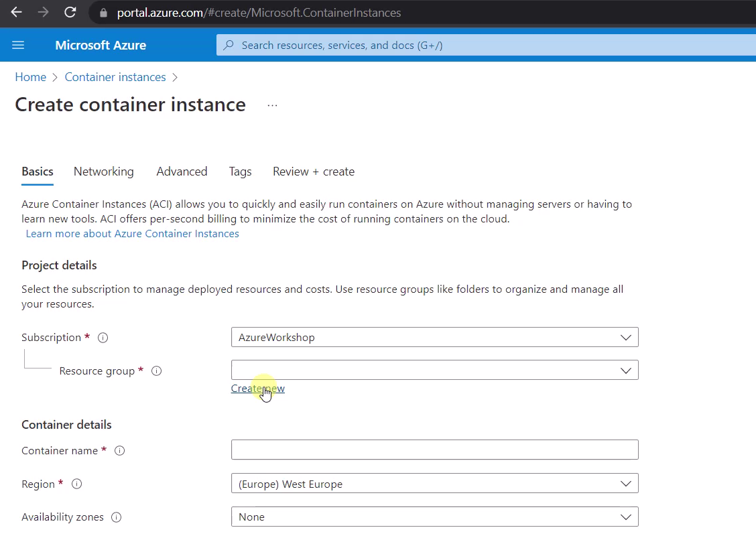Open the Azure portal hamburger menu
Screen dimensions: 756x536
tap(18, 46)
